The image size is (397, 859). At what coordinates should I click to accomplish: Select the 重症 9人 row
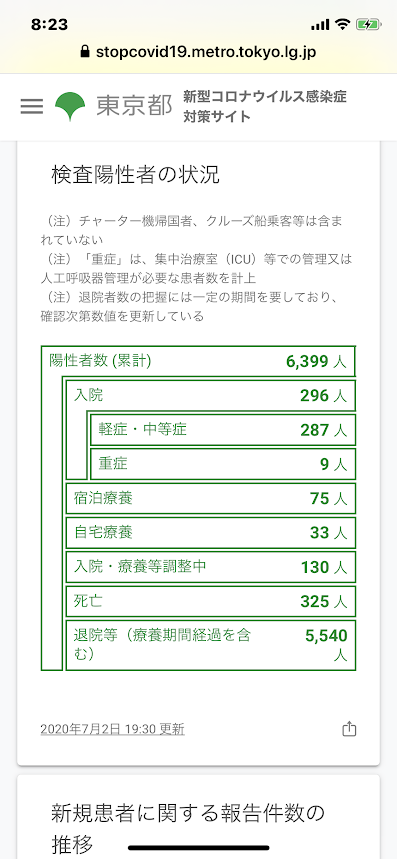(223, 464)
